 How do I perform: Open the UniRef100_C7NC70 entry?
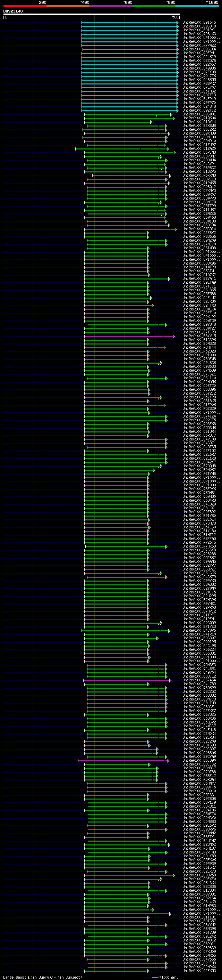(199, 244)
